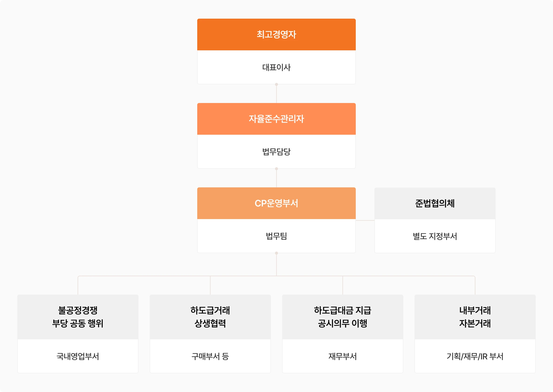Click the 하도급대금 지급 공시의무 이행 header

[342, 317]
